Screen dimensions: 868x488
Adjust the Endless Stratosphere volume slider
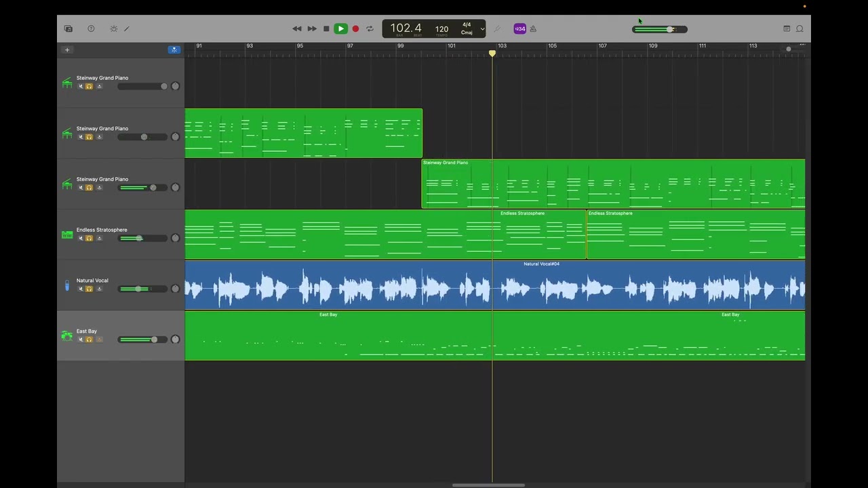coord(142,238)
